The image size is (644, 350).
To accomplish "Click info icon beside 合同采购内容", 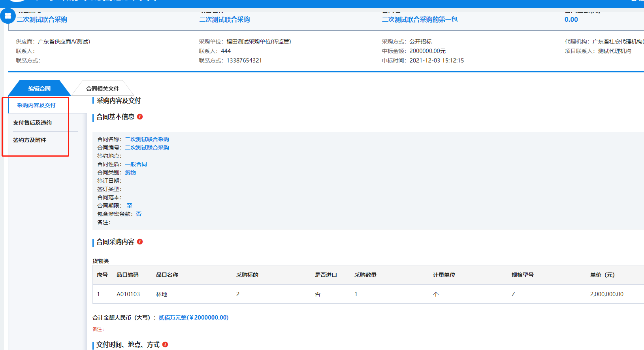I will point(140,242).
